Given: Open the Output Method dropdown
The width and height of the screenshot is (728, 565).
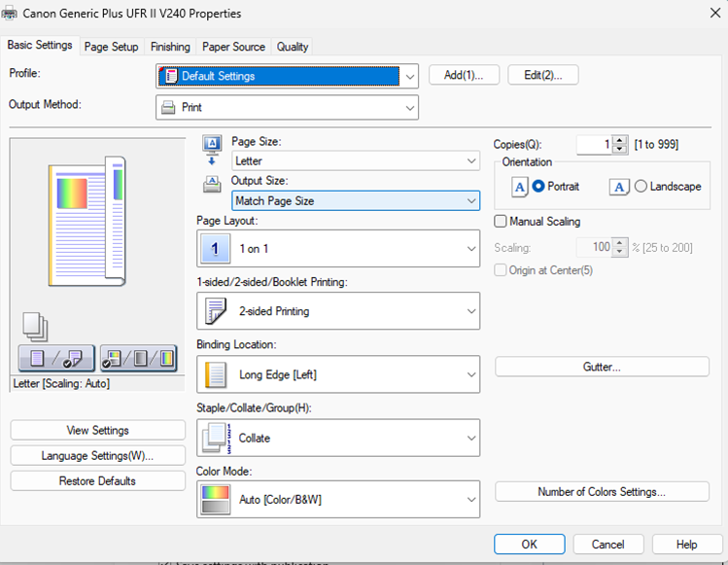Looking at the screenshot, I should (x=287, y=107).
